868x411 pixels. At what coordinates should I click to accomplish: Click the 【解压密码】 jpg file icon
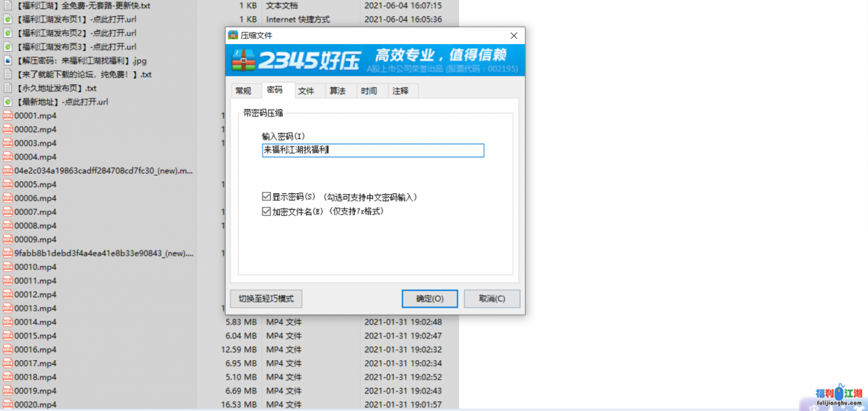(x=7, y=60)
